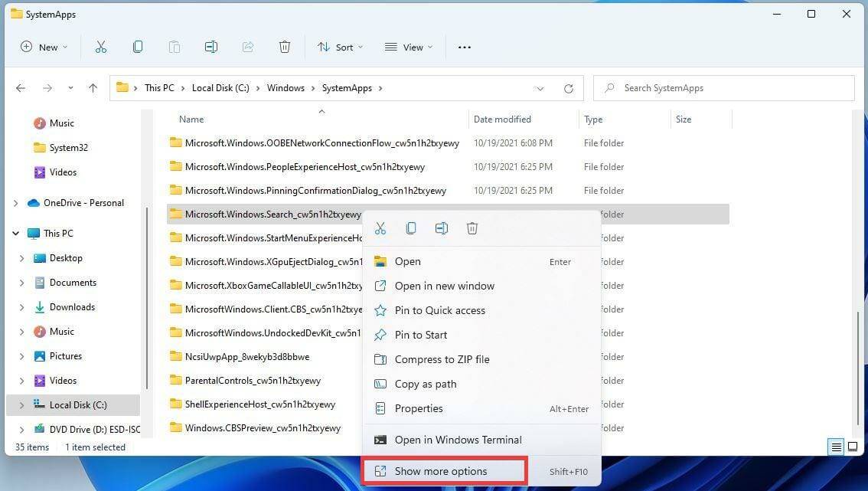Refresh the folder using the address bar icon
This screenshot has height=491, width=868.
[568, 87]
